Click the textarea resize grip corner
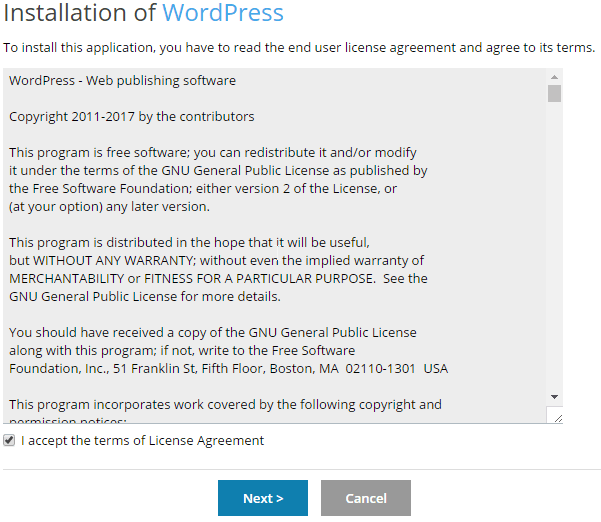This screenshot has width=601, height=522. coord(558,418)
